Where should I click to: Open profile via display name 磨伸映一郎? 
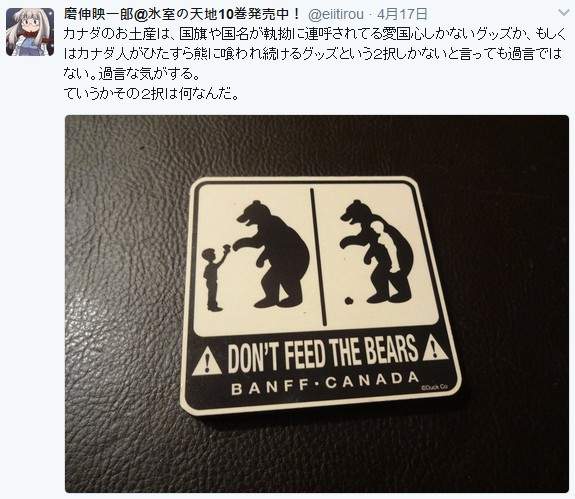(x=97, y=14)
